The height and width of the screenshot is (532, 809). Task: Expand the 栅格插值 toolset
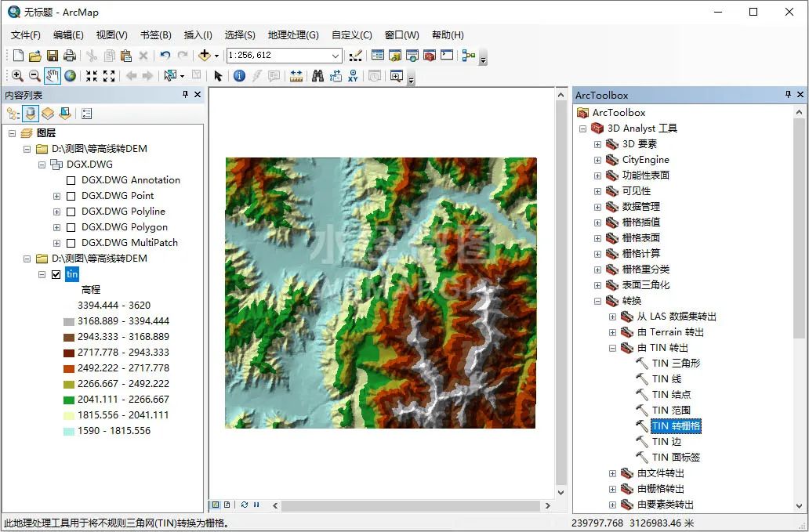pos(597,223)
